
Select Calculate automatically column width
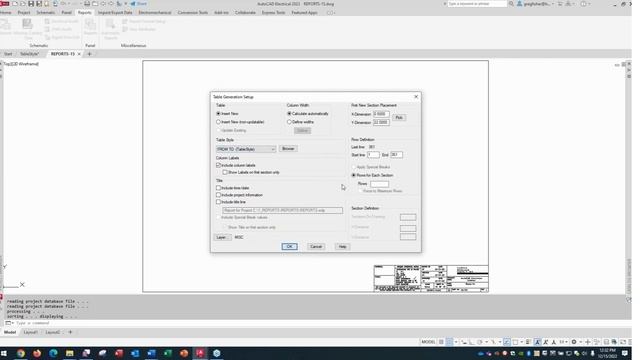[289, 113]
